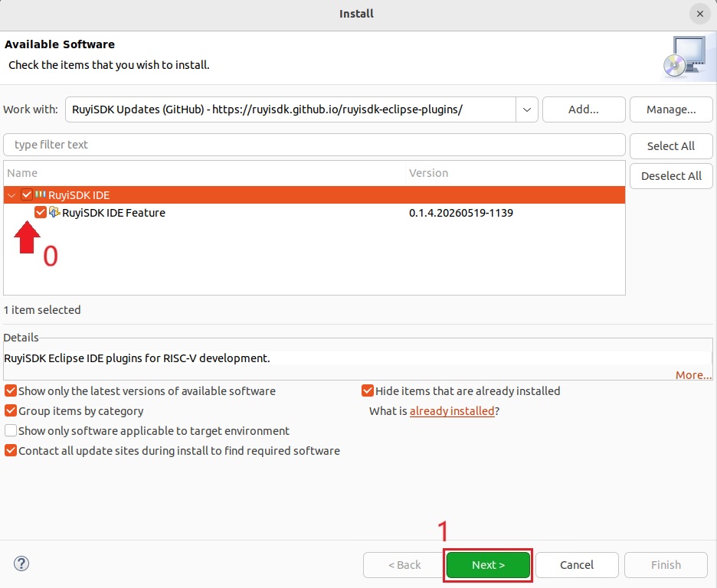Click version 0.1.4.20260519-1139 cell

click(461, 213)
